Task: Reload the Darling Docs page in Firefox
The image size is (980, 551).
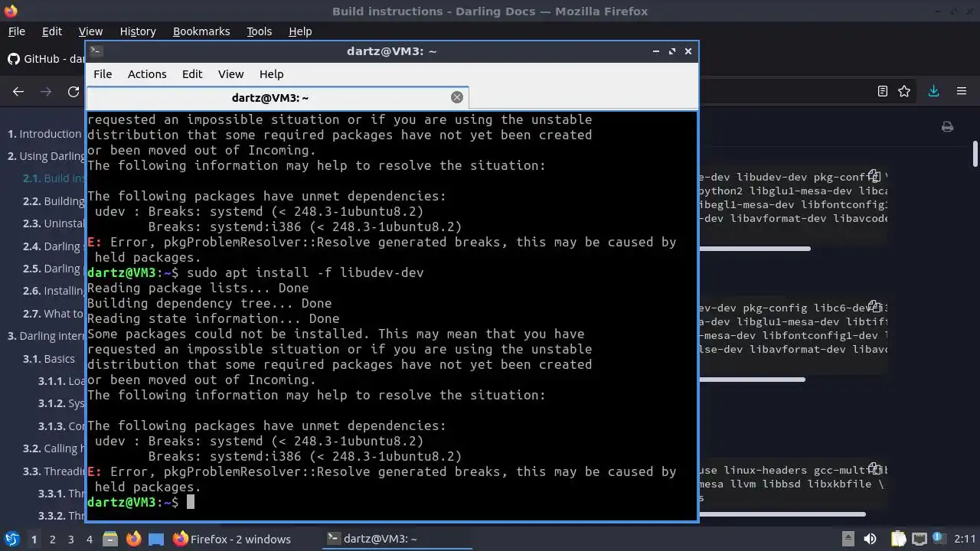Action: click(x=73, y=91)
